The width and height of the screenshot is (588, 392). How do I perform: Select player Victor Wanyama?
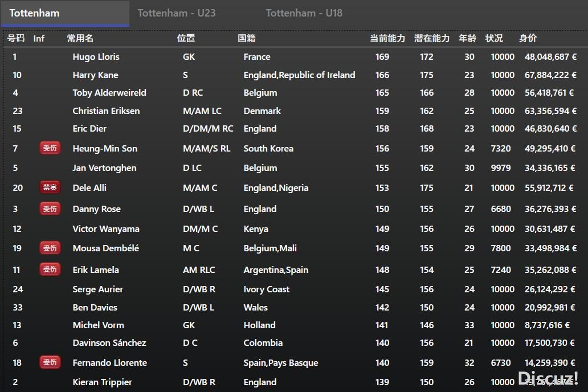(106, 229)
